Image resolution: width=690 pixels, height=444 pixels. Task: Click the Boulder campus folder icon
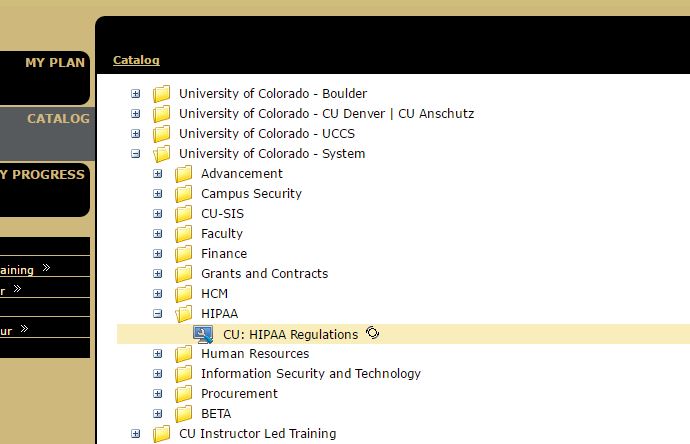(x=161, y=94)
